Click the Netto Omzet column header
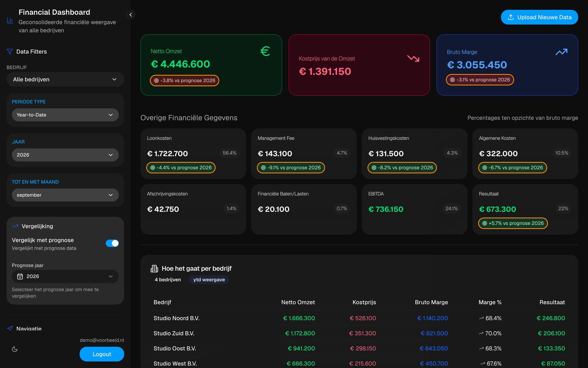Screen dimensions: 588x368 tap(298, 302)
